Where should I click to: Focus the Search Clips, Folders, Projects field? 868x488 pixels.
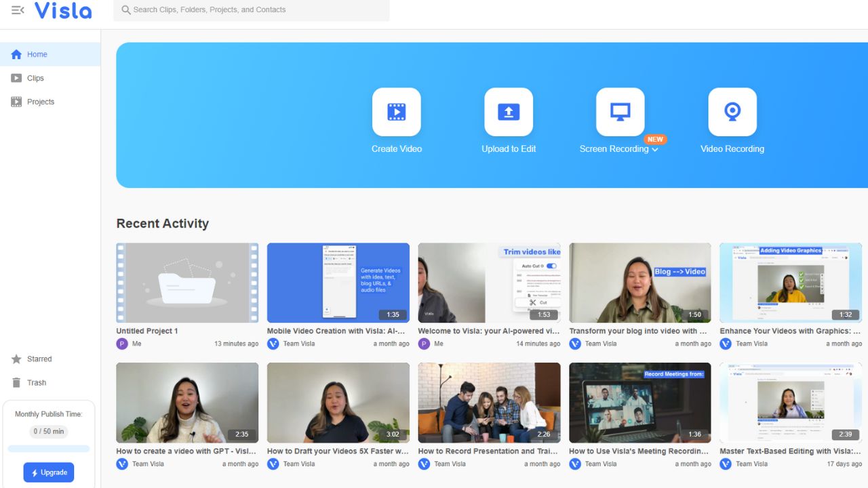coord(252,10)
